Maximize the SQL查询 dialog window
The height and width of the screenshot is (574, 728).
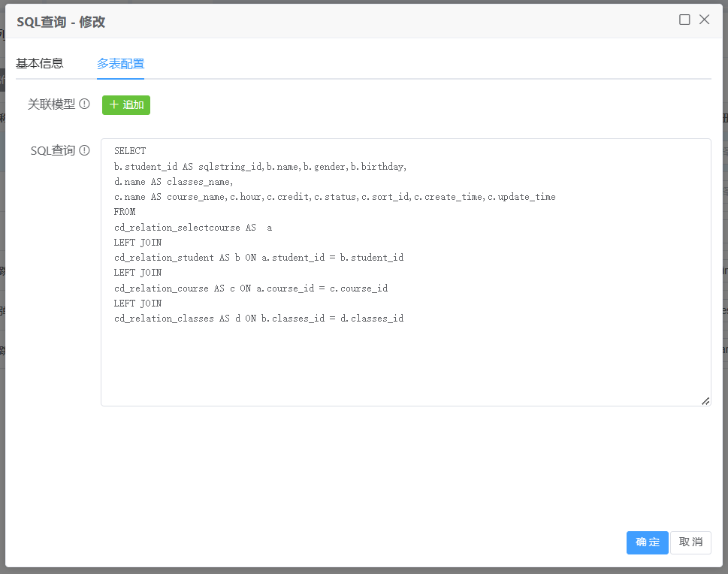(684, 20)
